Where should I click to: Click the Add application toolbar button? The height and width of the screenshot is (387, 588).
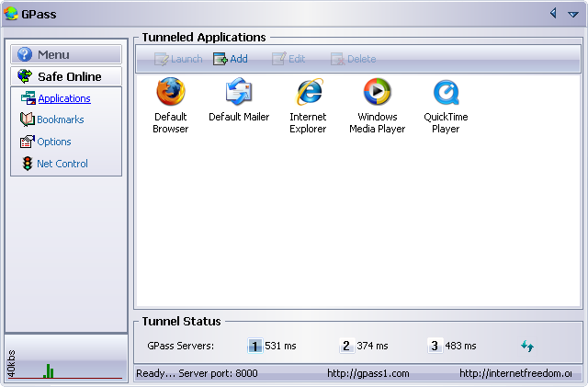[231, 59]
